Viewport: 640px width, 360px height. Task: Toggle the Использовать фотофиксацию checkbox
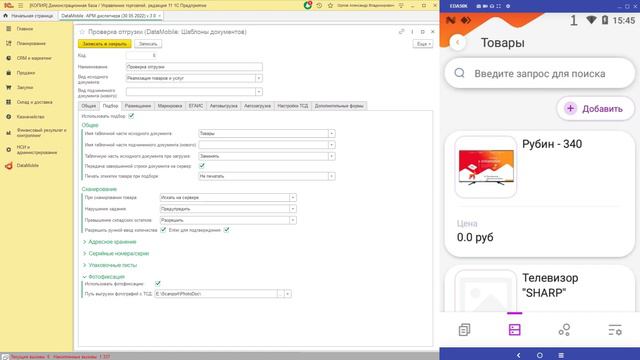[158, 283]
